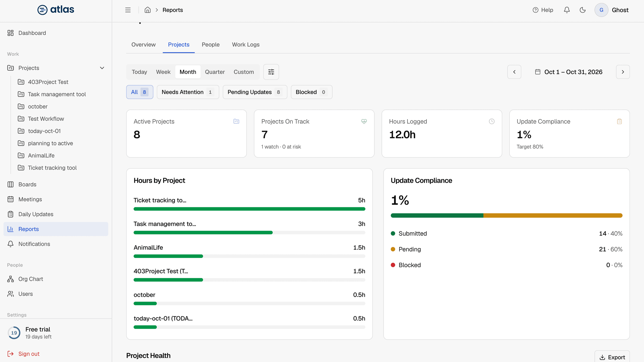Image resolution: width=644 pixels, height=362 pixels.
Task: Switch to dark mode moon icon
Action: click(582, 10)
